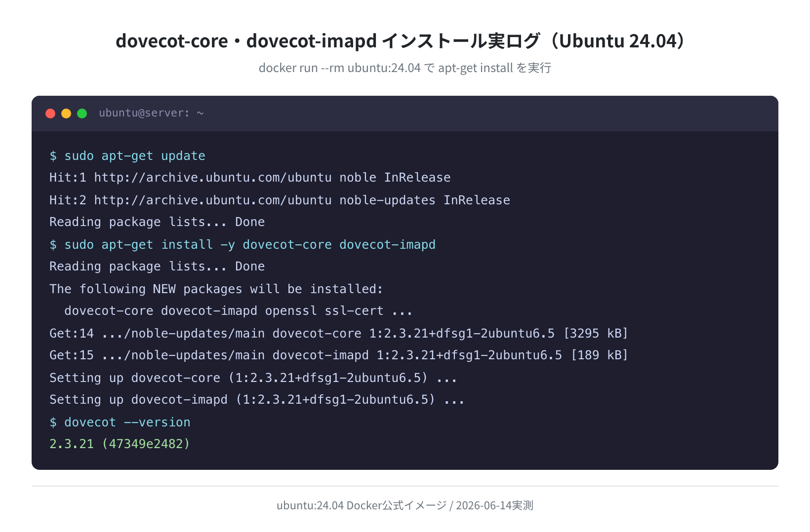Click the first 'Reading package lists... Done' line
Viewport: 810px width, 532px height.
click(157, 222)
